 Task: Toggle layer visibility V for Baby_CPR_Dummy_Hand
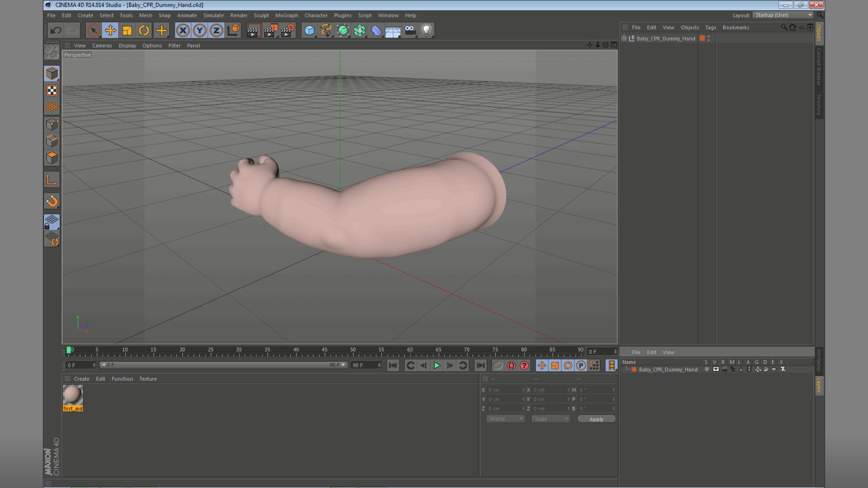716,369
